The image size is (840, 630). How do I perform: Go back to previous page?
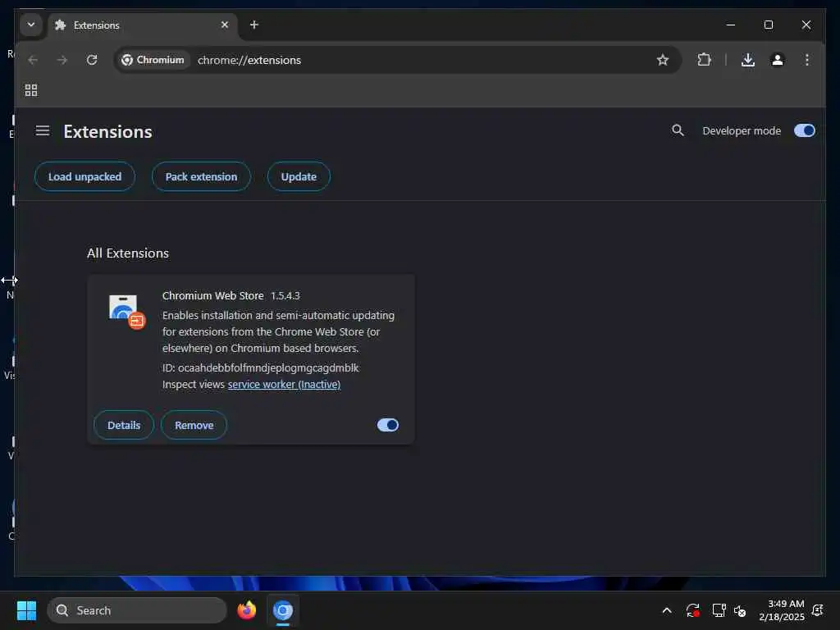coord(33,59)
